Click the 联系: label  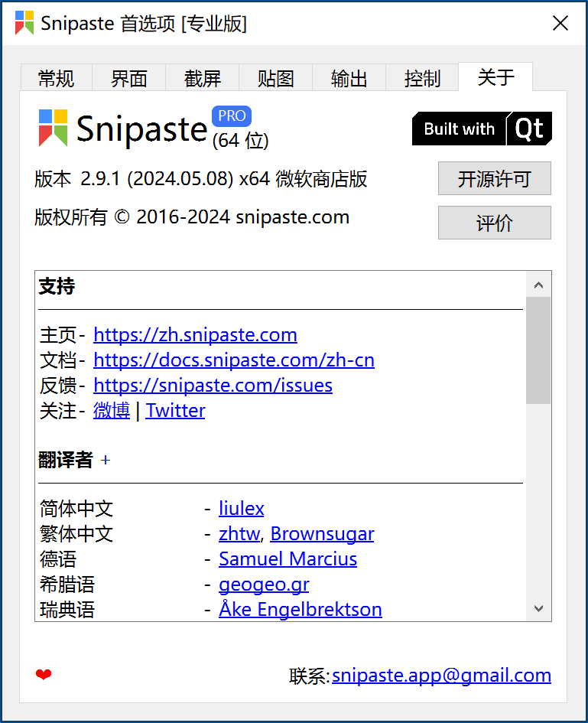(310, 676)
